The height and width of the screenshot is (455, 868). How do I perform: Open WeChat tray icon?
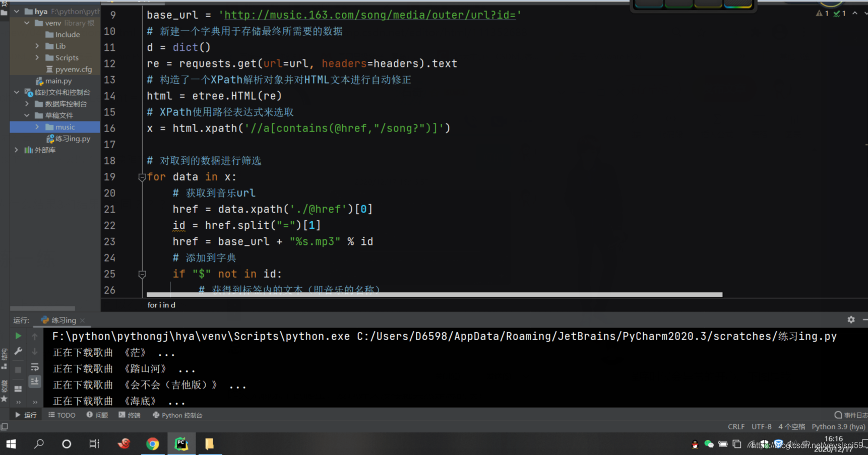click(709, 444)
